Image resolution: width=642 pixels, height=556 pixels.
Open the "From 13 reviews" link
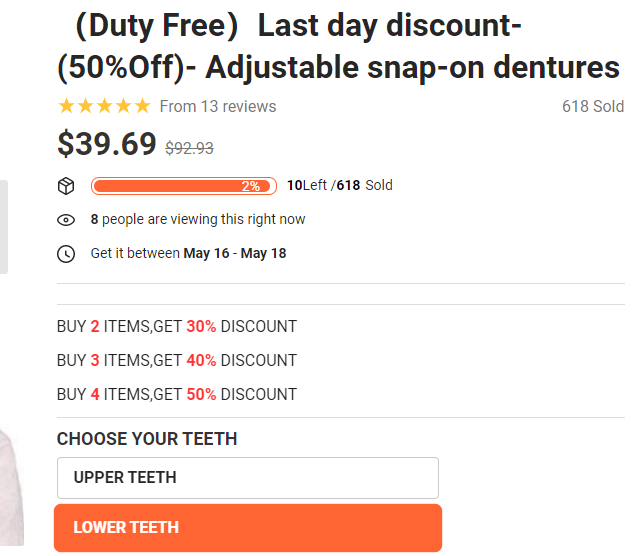pyautogui.click(x=218, y=106)
